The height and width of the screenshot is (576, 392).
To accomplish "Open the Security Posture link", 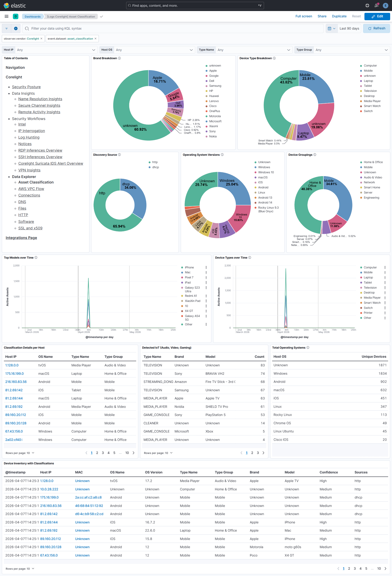I will coord(26,87).
